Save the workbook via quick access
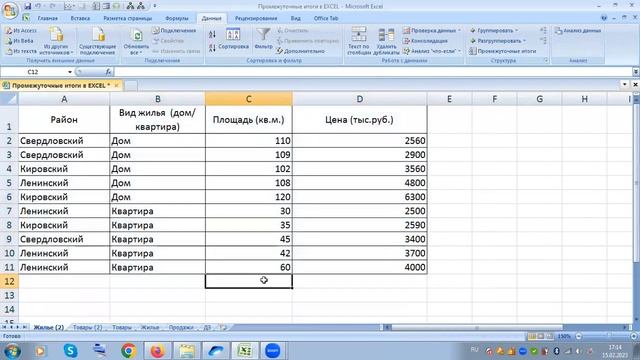This screenshot has height=360, width=640. click(27, 6)
